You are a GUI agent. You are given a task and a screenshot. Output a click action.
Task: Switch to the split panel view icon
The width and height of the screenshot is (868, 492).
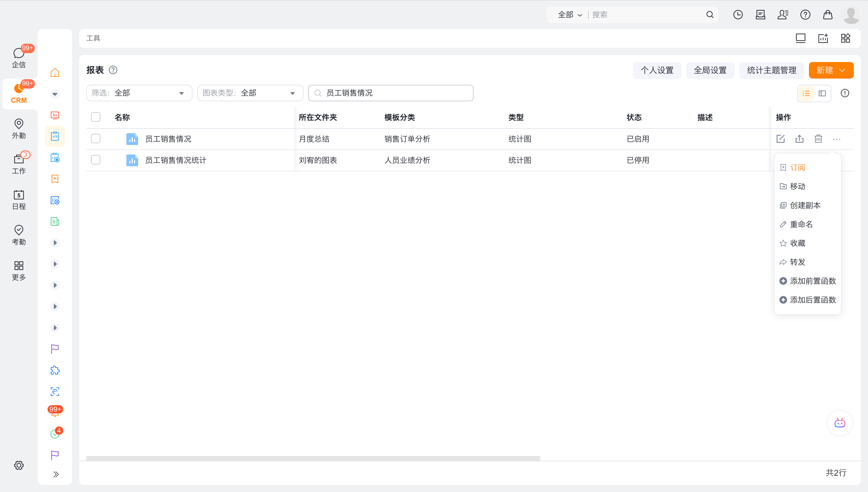coord(823,93)
